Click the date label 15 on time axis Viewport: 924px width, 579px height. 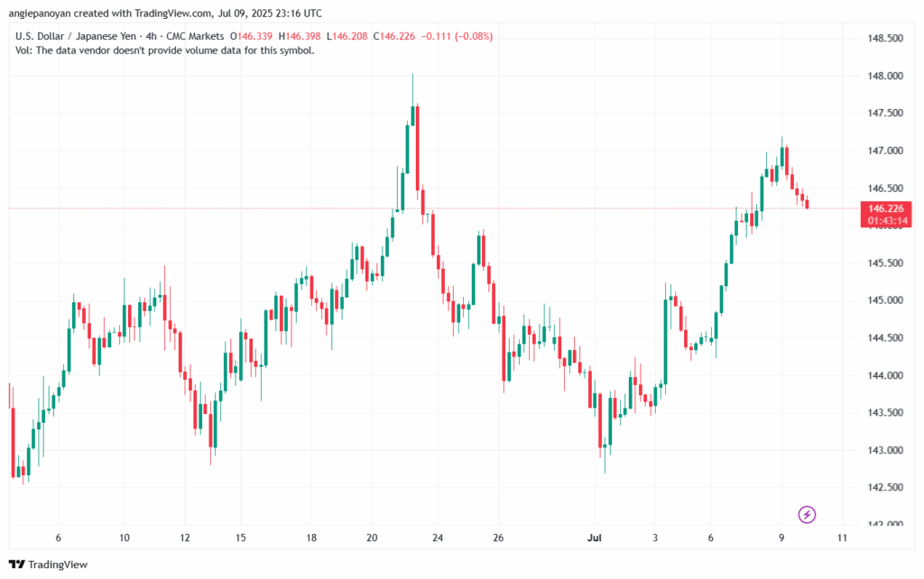[240, 538]
